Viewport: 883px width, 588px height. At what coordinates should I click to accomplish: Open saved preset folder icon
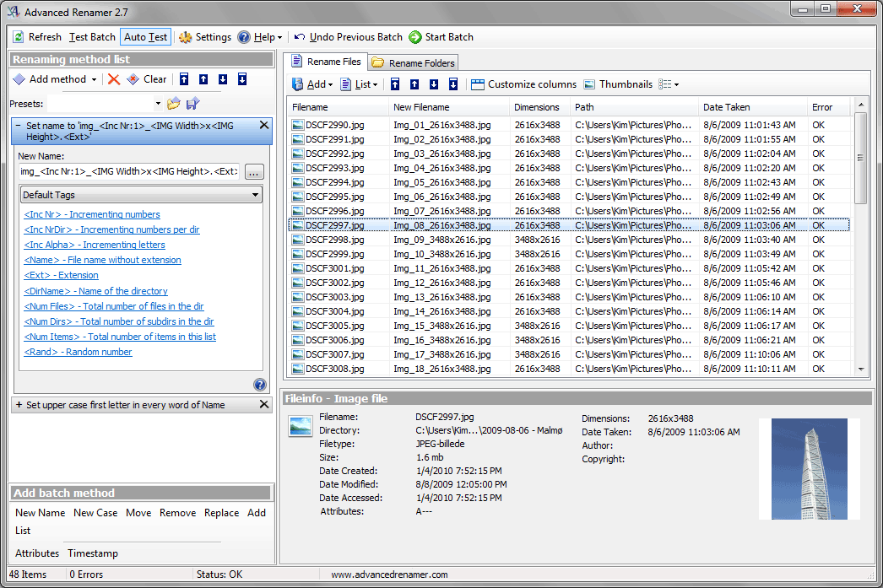pyautogui.click(x=174, y=104)
